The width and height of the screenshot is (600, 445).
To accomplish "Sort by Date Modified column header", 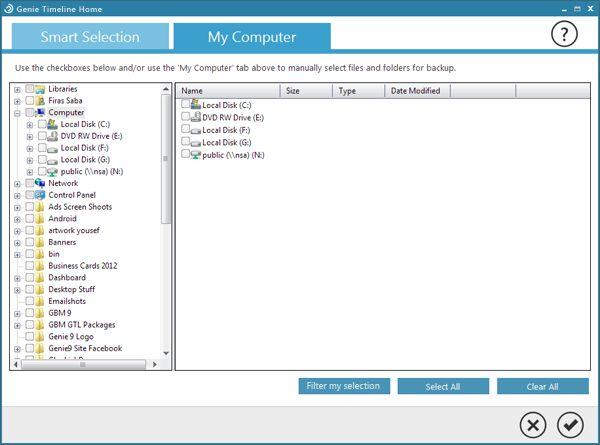I will tap(417, 91).
